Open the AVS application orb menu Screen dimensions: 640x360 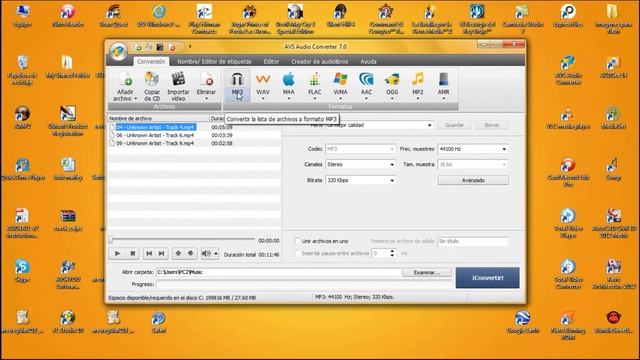point(118,52)
